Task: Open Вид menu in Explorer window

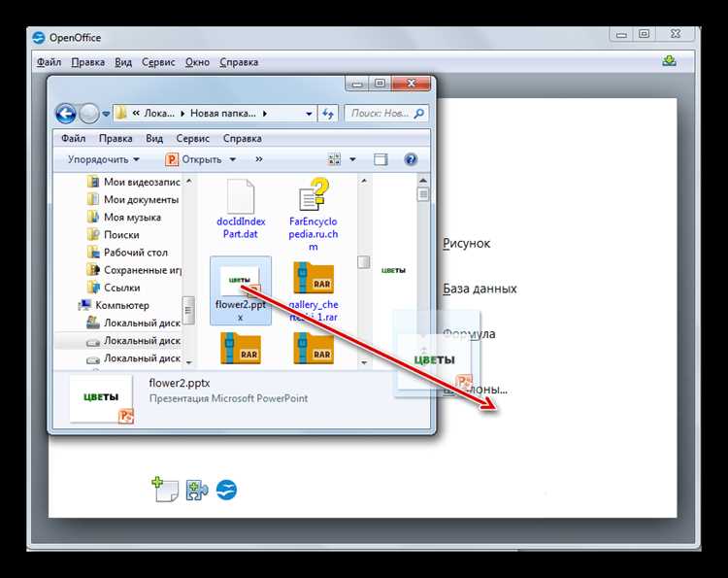Action: [154, 139]
